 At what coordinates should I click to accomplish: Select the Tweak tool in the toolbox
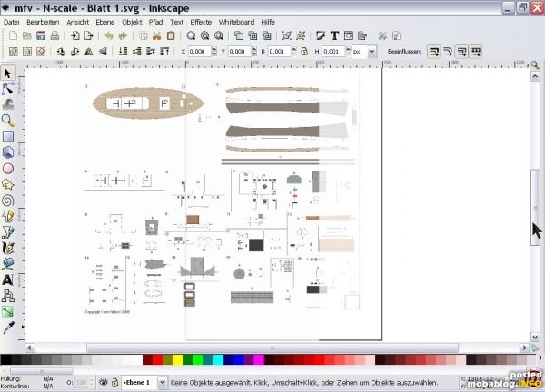click(8, 105)
